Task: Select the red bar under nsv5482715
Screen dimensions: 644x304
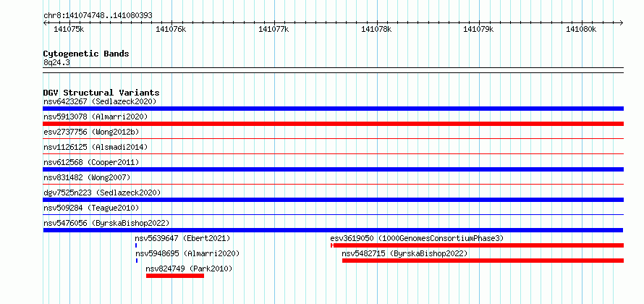Action: click(483, 261)
